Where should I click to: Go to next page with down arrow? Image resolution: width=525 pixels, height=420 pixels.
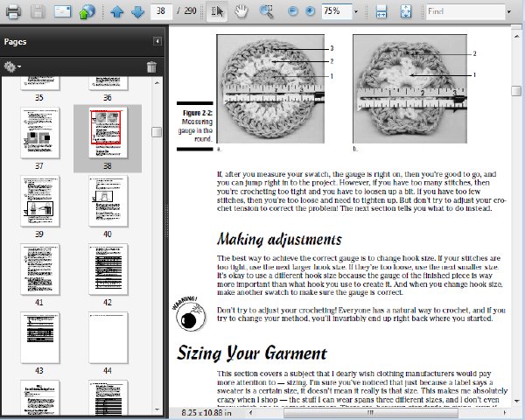[x=138, y=11]
